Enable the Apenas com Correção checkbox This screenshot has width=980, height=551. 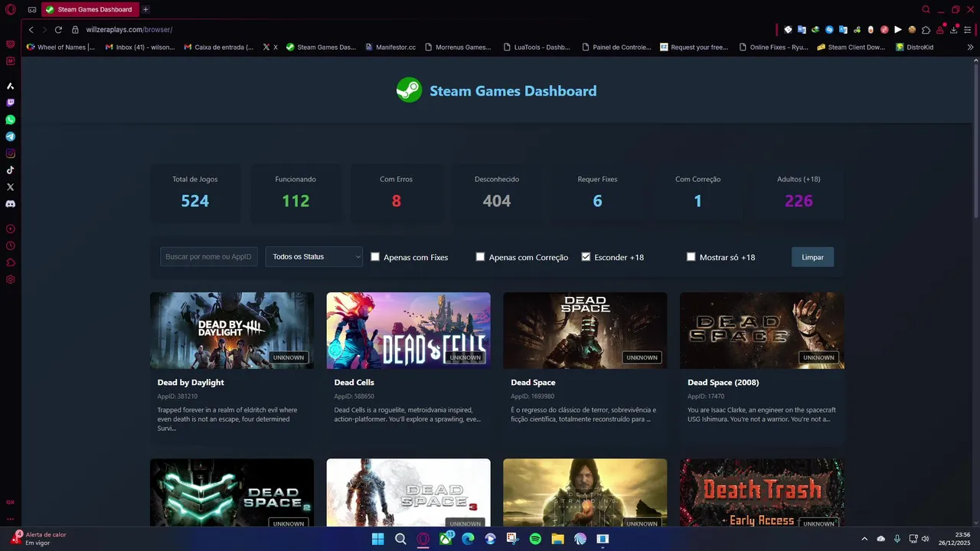tap(480, 257)
